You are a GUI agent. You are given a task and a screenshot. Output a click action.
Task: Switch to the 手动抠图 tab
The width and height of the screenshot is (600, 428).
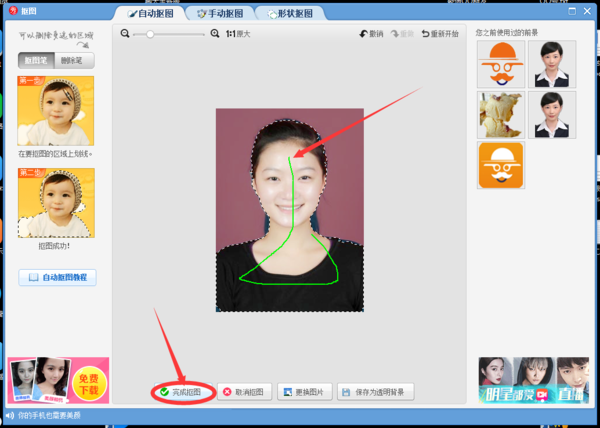[x=221, y=14]
